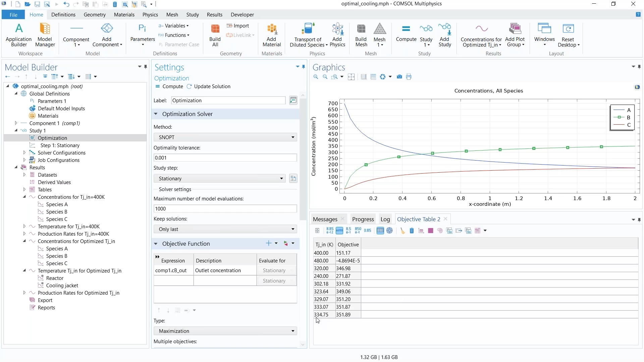644x362 pixels.
Task: Click the Table Surface magenta square icon
Action: coord(431,231)
